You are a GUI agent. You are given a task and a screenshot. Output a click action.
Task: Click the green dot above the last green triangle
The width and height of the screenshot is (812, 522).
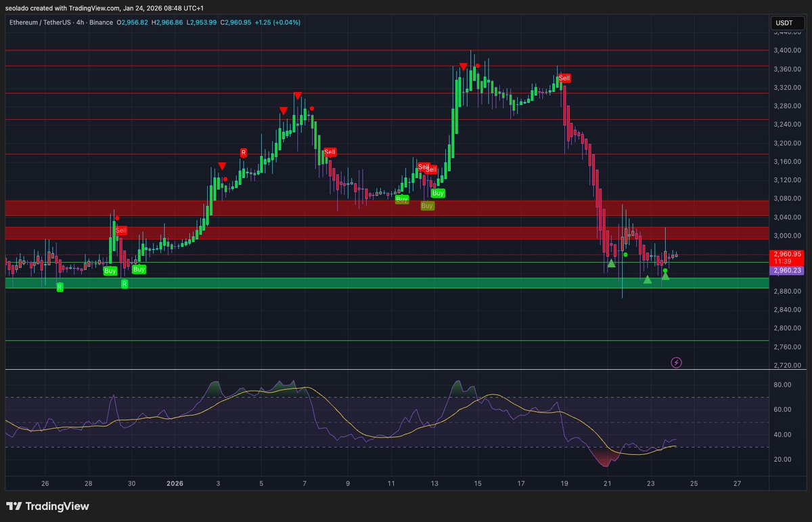click(x=665, y=271)
